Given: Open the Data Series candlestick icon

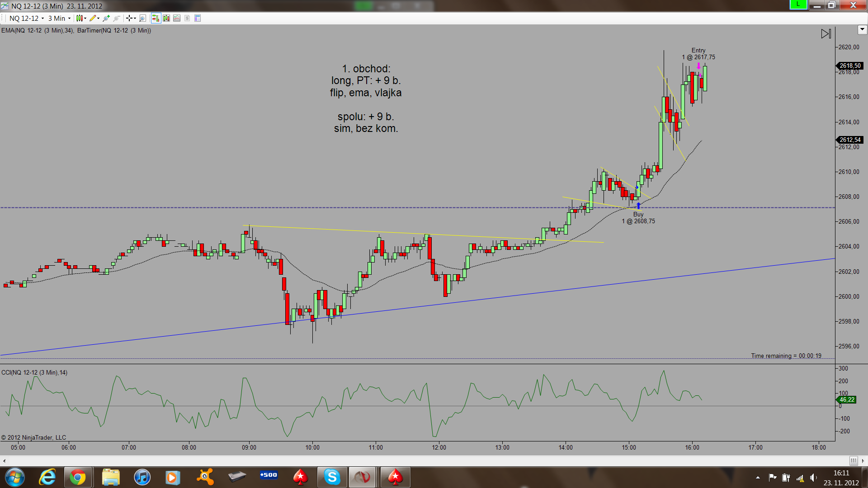Looking at the screenshot, I should (x=166, y=18).
